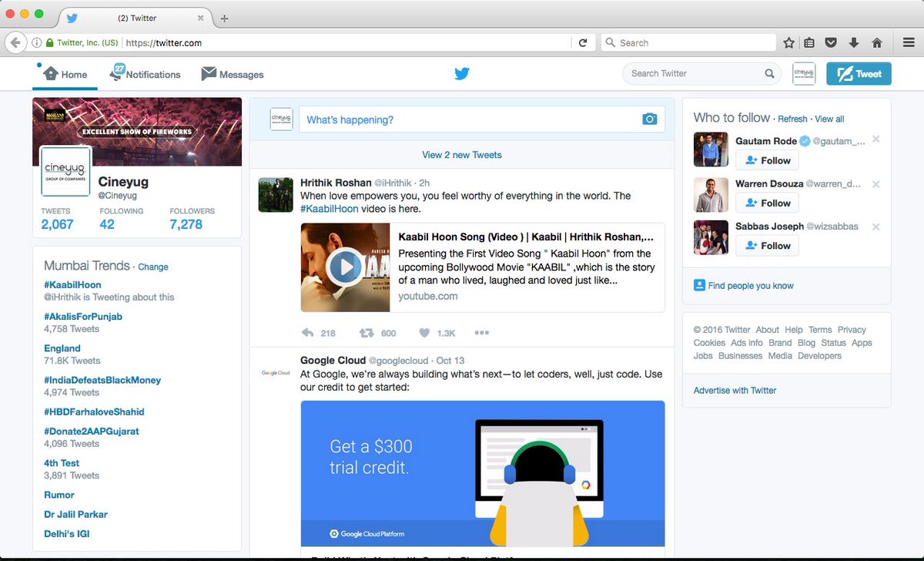The width and height of the screenshot is (924, 561).
Task: Open 4th Test trend
Action: [x=62, y=463]
